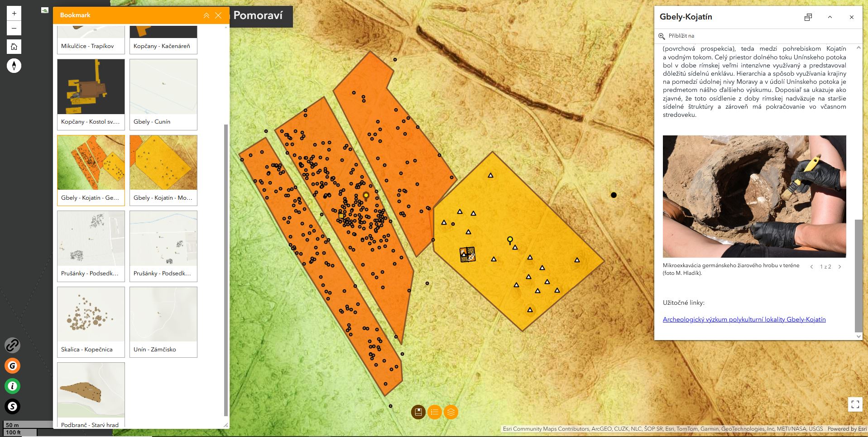Zoom in on the map

(x=14, y=14)
